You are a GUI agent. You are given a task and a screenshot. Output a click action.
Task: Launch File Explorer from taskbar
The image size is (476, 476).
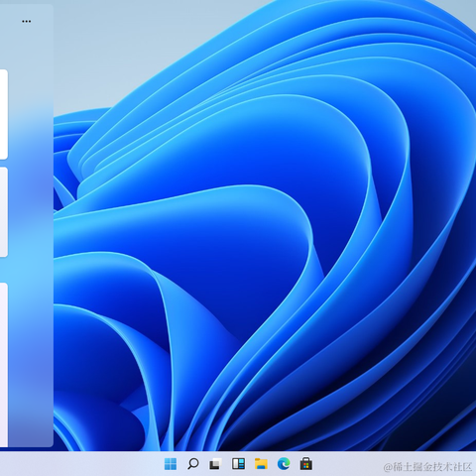pos(261,464)
